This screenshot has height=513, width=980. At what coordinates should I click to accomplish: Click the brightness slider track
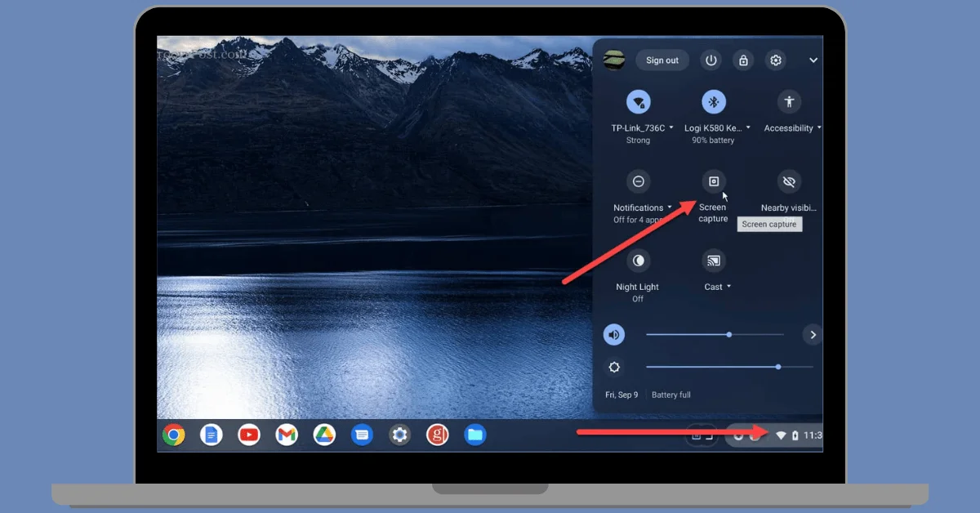(x=710, y=367)
